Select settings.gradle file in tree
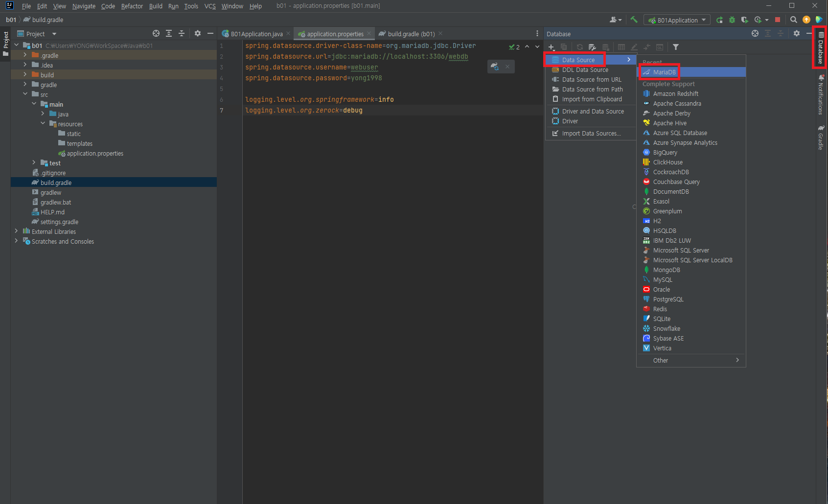828x504 pixels. 59,222
